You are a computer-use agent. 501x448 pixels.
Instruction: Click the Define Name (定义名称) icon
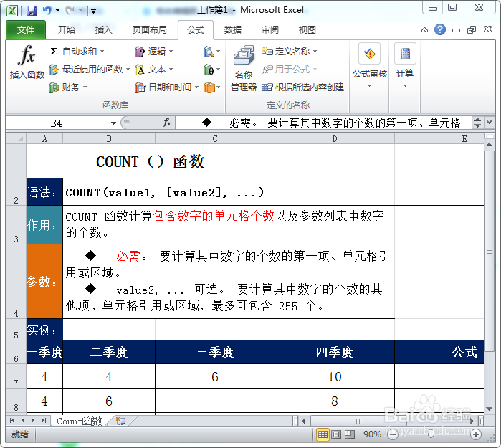coord(267,51)
